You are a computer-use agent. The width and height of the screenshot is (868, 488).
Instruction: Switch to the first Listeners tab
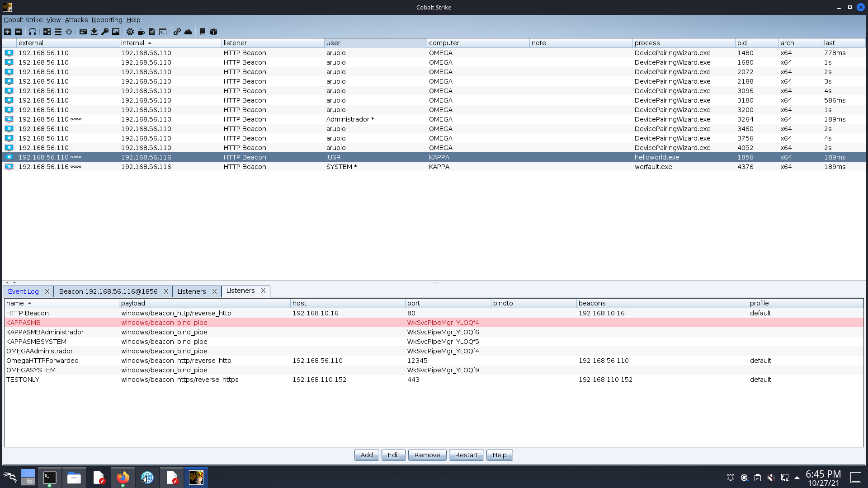coord(192,291)
